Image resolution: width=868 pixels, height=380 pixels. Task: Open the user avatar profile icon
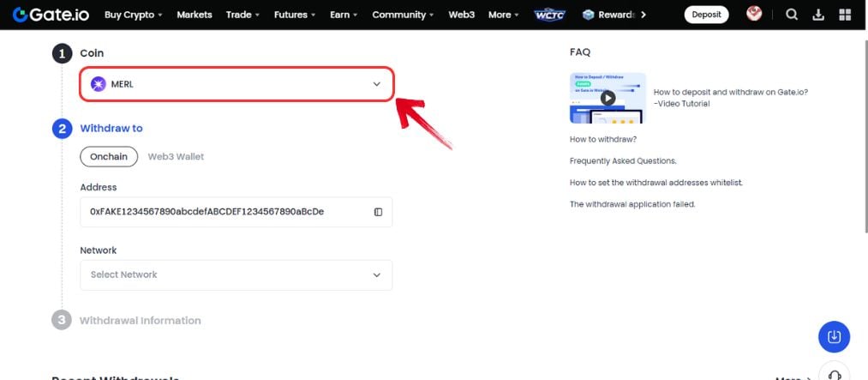click(754, 14)
